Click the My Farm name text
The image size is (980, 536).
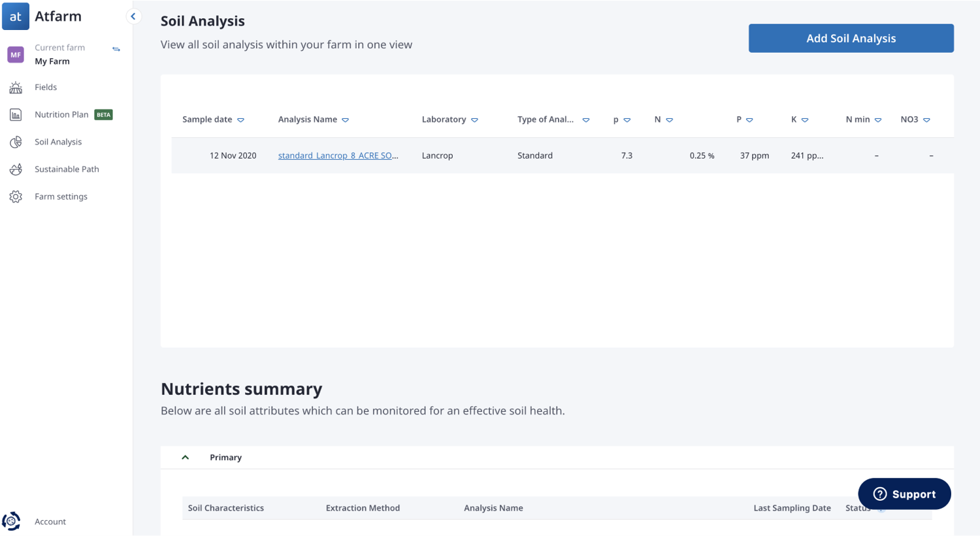tap(52, 61)
